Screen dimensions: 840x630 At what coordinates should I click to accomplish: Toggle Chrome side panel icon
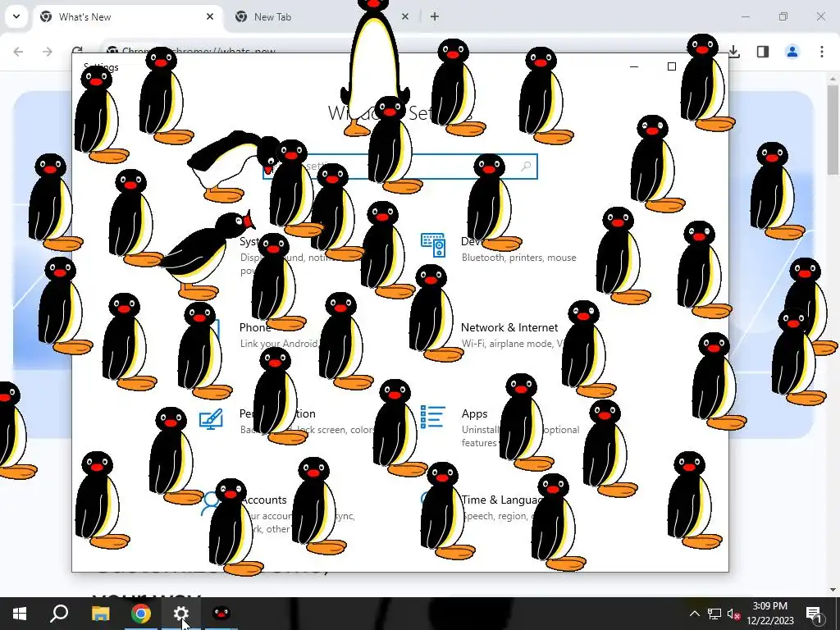point(763,52)
